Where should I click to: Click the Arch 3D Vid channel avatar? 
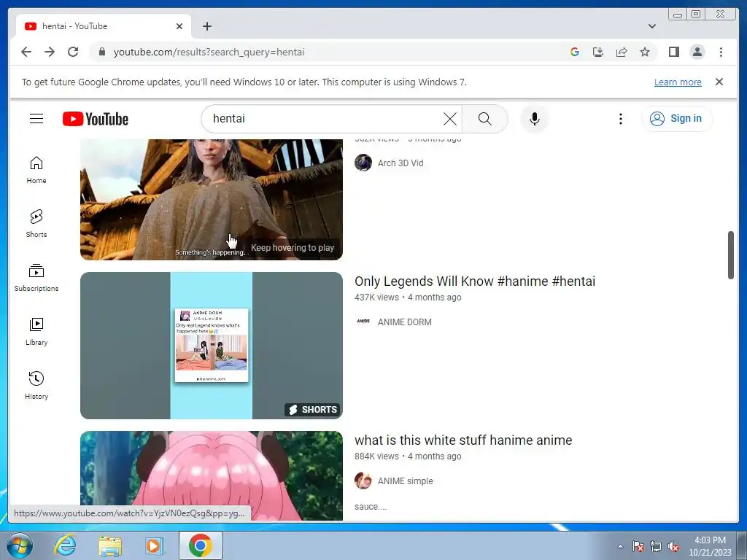point(363,163)
